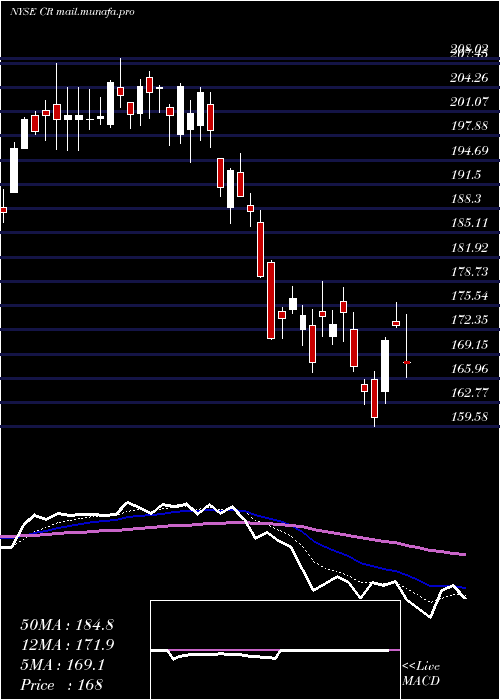Click the 197.88 price axis label

[469, 126]
